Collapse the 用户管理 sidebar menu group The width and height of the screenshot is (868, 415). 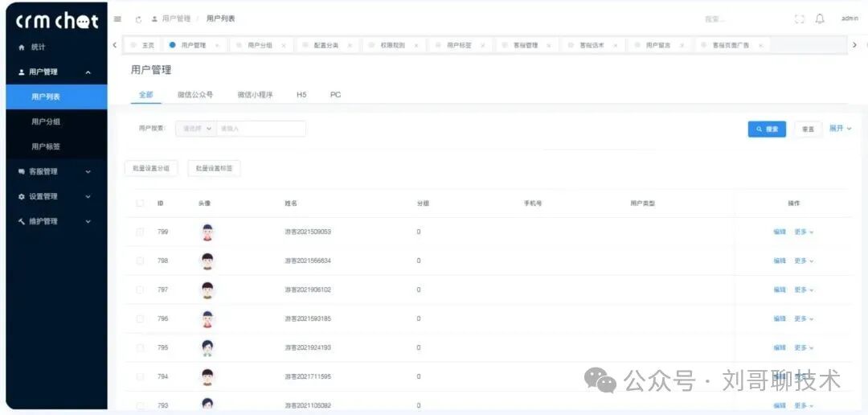[x=56, y=72]
